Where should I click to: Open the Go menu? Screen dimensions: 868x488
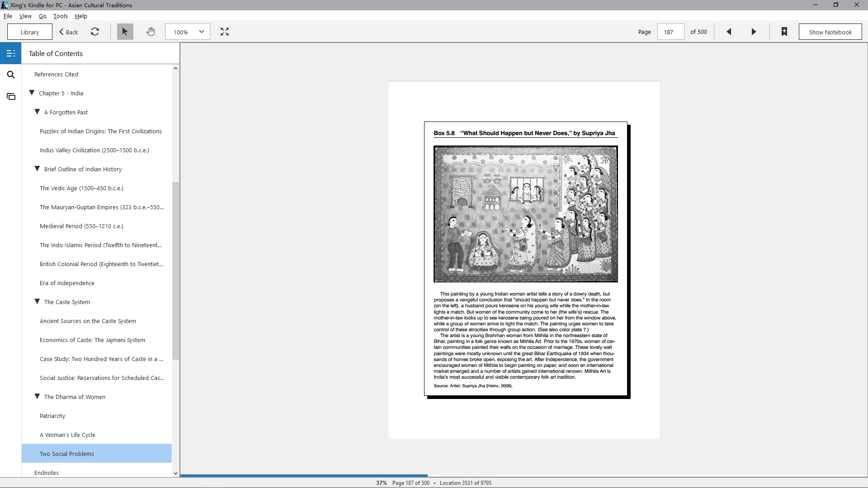pos(42,16)
